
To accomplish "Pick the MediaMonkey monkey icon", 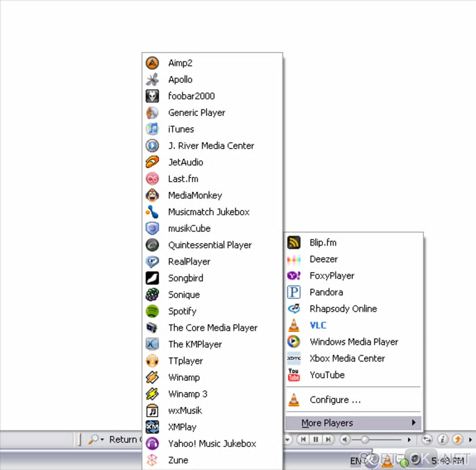I will pos(152,195).
